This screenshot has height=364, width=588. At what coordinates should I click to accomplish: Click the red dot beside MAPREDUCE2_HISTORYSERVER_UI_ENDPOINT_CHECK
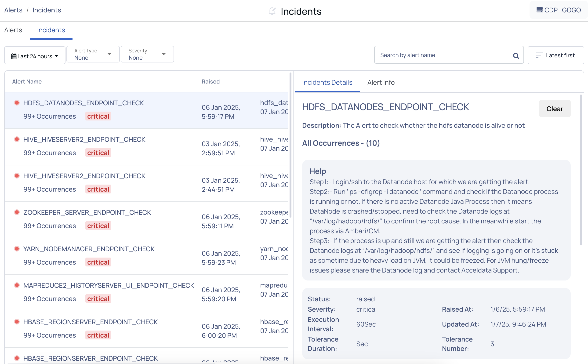[x=17, y=285]
